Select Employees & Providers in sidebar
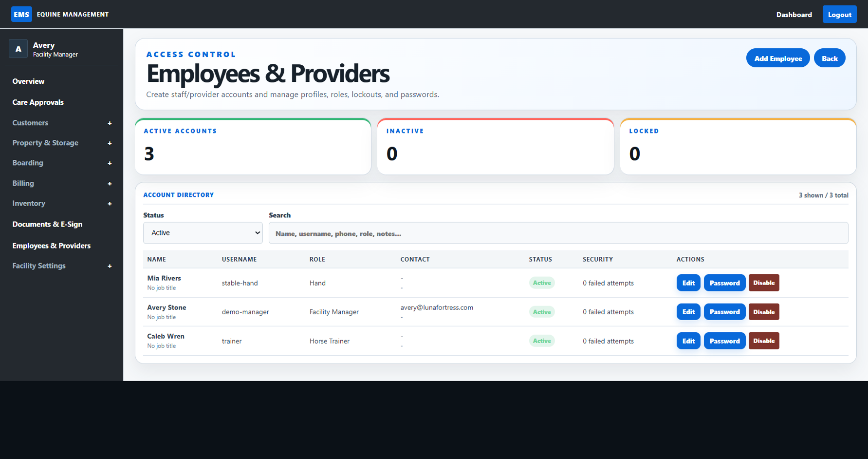868x459 pixels. point(52,246)
